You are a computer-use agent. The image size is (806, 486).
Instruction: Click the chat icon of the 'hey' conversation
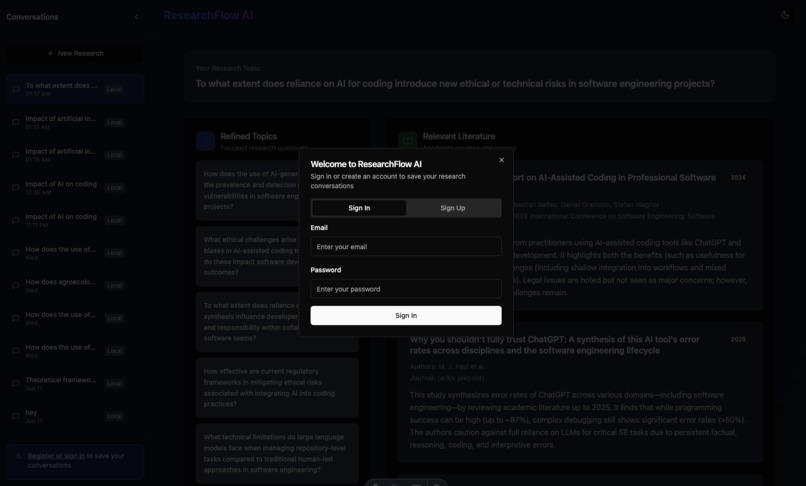point(15,416)
